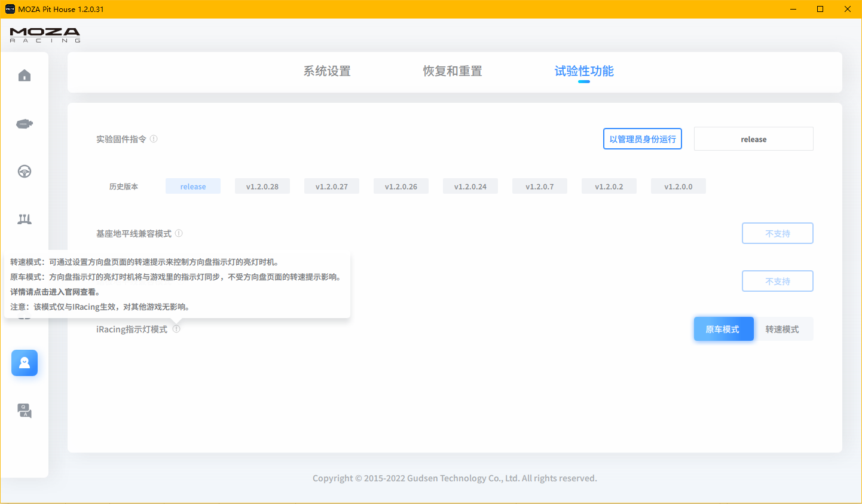The height and width of the screenshot is (504, 862).
Task: Enable 原车模式 for iRacing lights
Action: click(723, 329)
